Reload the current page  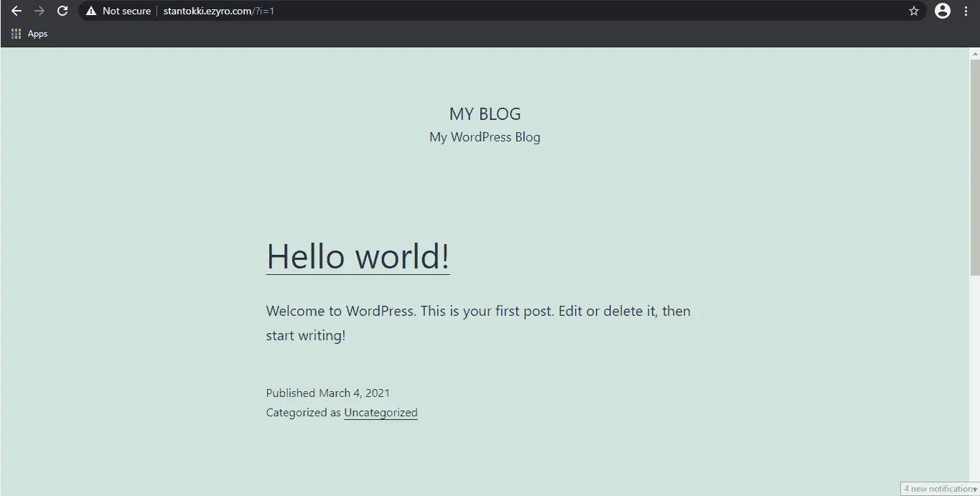(x=62, y=11)
